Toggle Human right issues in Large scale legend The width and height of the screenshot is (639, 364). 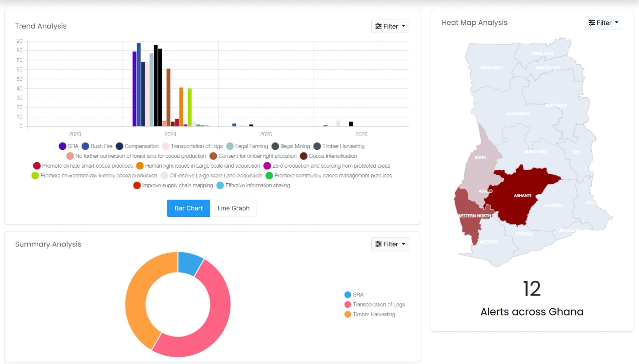(x=198, y=166)
